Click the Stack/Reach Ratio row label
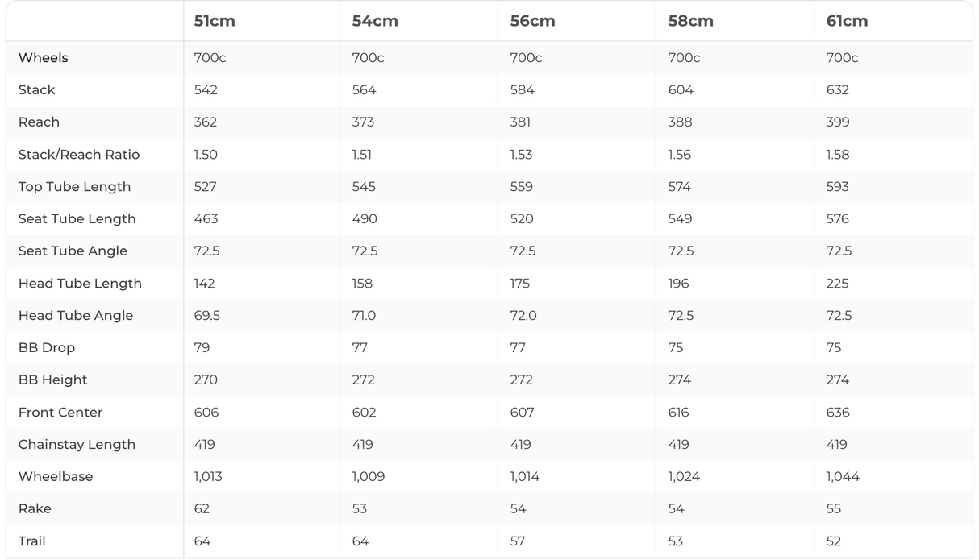Viewport: 979px width, 560px height. 79,155
